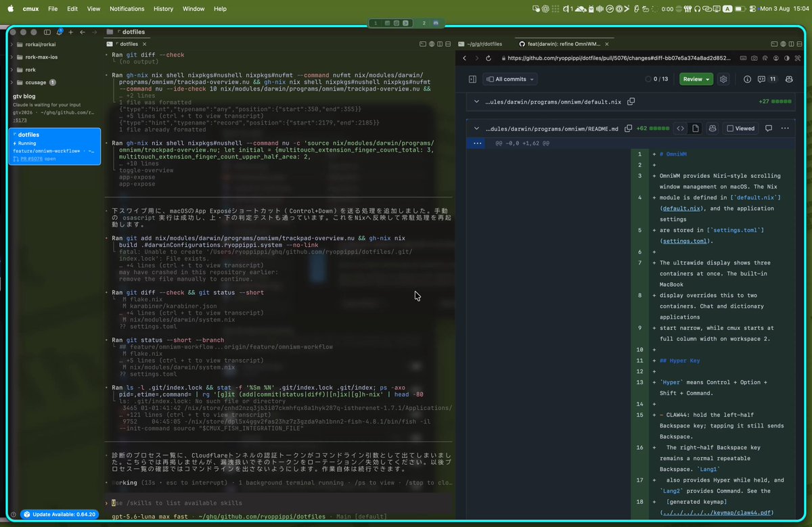Mark README.md as Viewed
Screen dimensions: 812x527
tap(740, 129)
